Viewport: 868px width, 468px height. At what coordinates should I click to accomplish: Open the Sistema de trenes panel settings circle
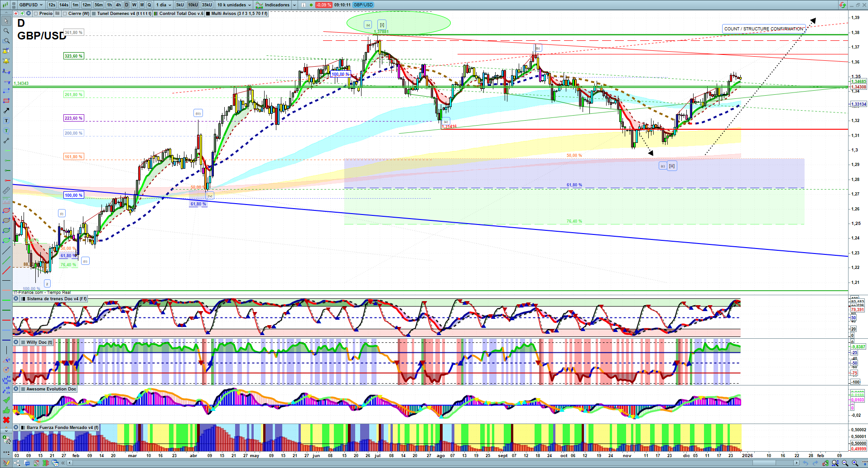16,299
